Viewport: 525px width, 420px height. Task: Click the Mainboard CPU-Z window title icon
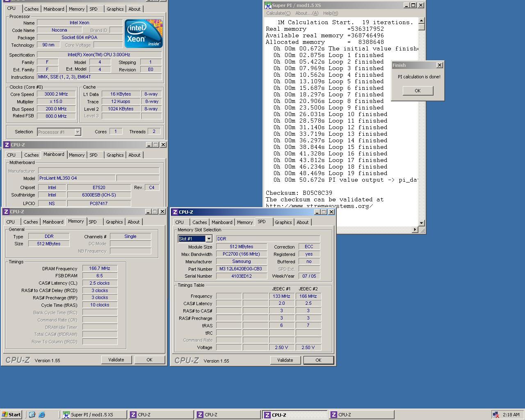7,145
